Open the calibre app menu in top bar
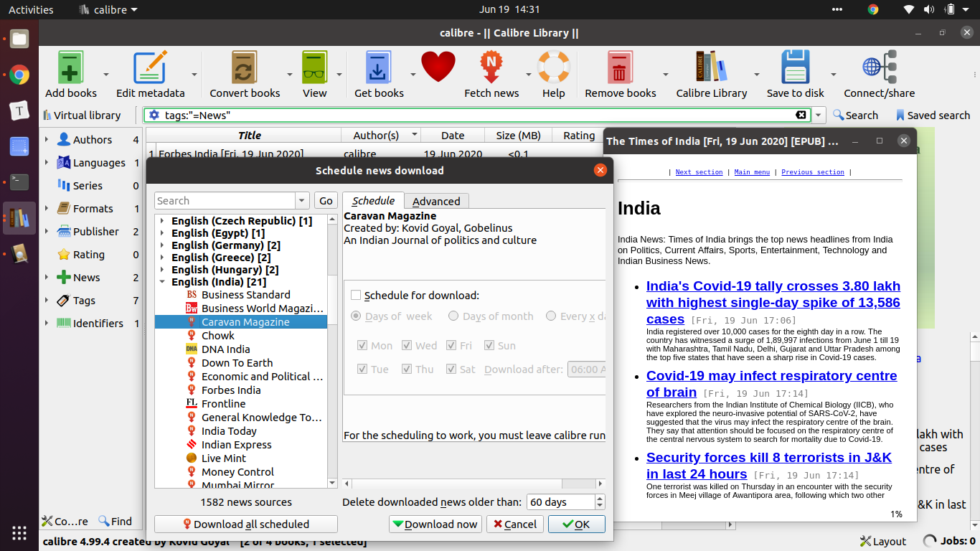Image resolution: width=980 pixels, height=551 pixels. point(108,9)
